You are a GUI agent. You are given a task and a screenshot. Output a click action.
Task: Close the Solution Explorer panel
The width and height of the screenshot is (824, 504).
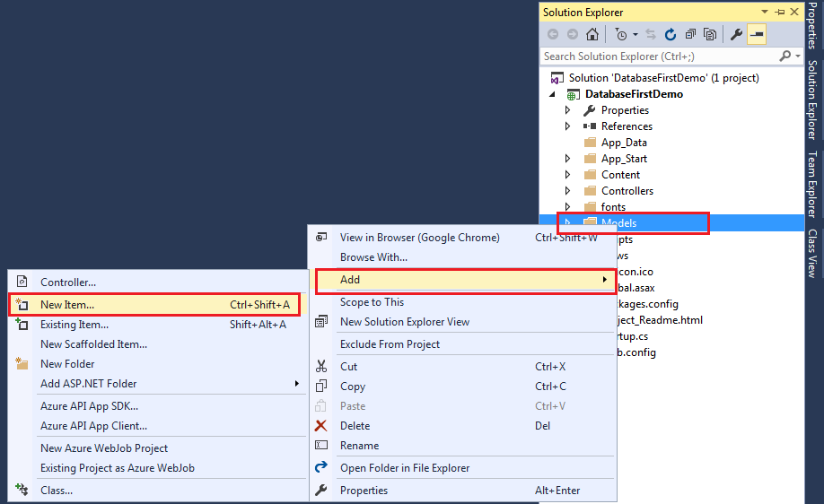pyautogui.click(x=794, y=12)
